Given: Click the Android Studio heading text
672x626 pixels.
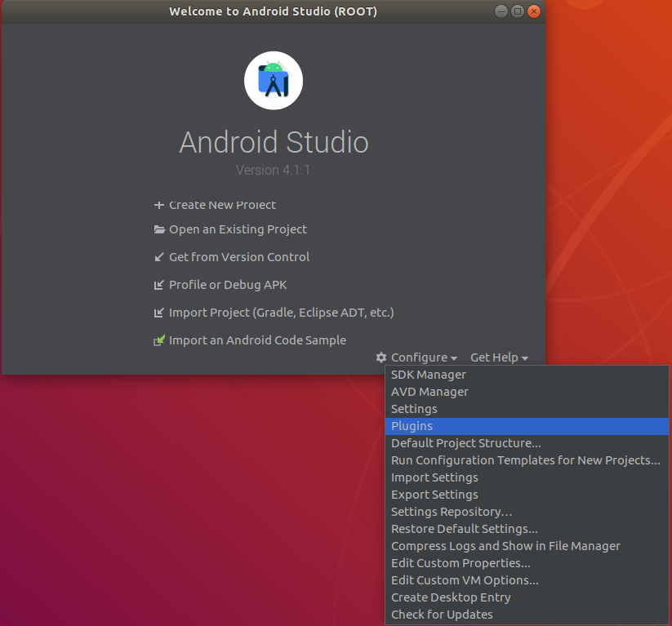Looking at the screenshot, I should (x=274, y=142).
